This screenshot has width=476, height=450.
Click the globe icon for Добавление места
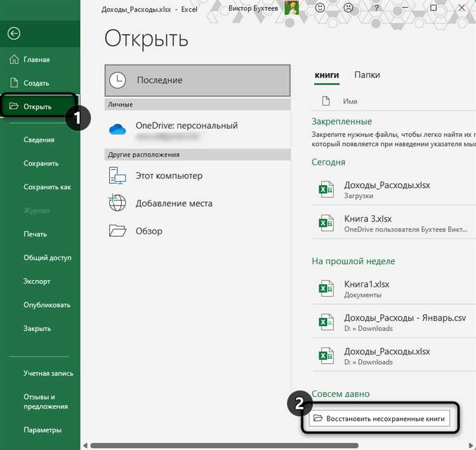point(117,202)
